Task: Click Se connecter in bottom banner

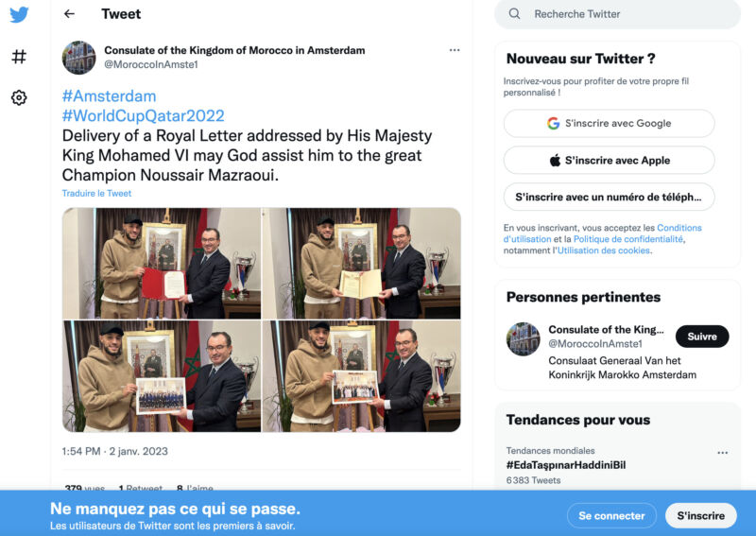Action: click(611, 516)
